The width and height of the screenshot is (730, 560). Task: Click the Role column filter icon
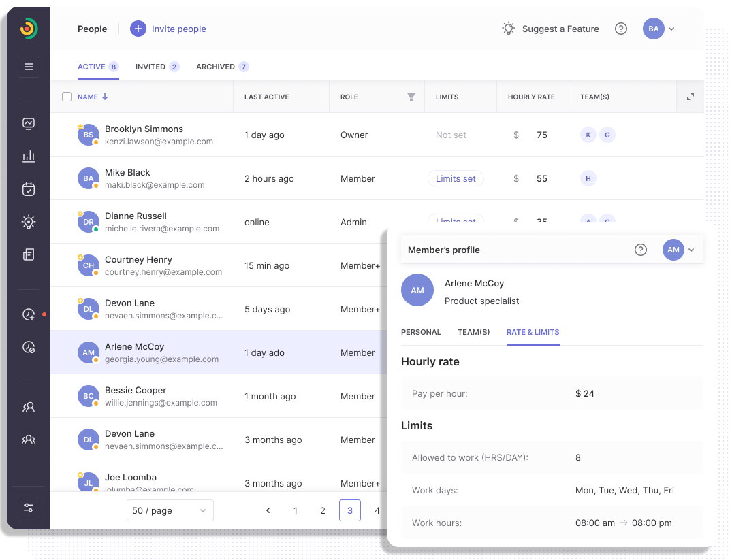(x=411, y=96)
